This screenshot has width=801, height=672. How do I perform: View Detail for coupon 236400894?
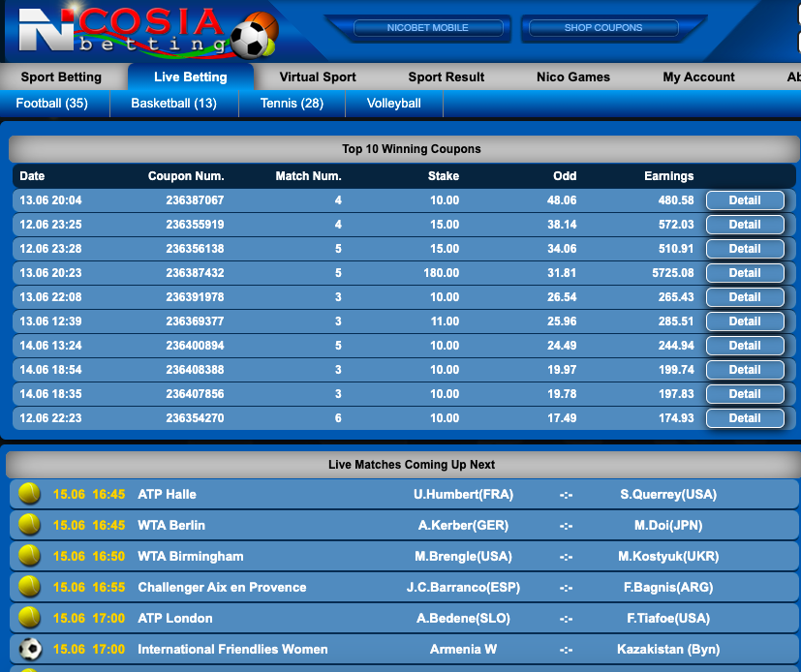[745, 345]
